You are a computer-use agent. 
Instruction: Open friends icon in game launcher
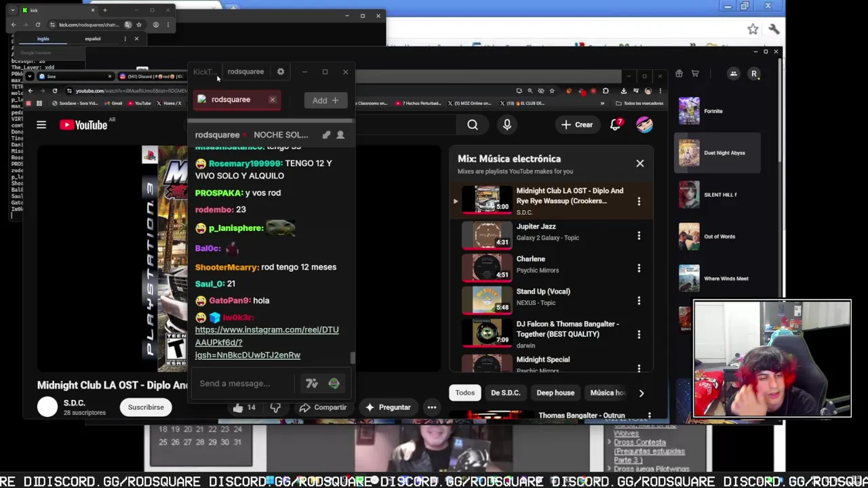coord(733,73)
